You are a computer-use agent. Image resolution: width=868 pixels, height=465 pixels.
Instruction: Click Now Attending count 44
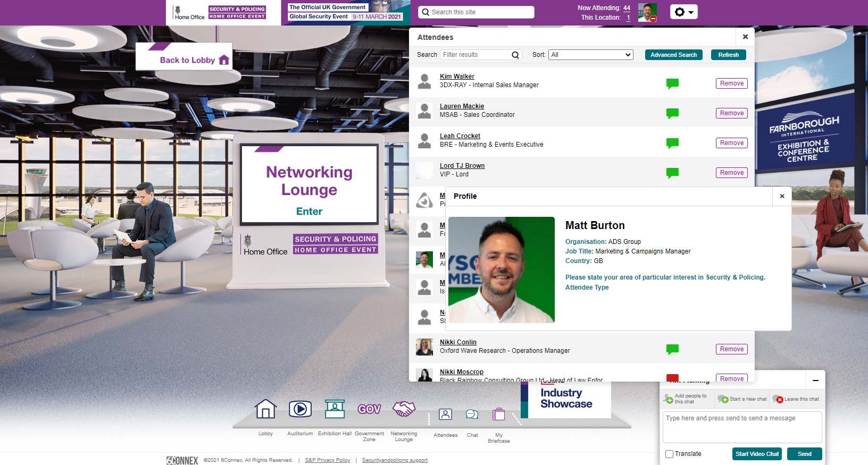tap(627, 8)
